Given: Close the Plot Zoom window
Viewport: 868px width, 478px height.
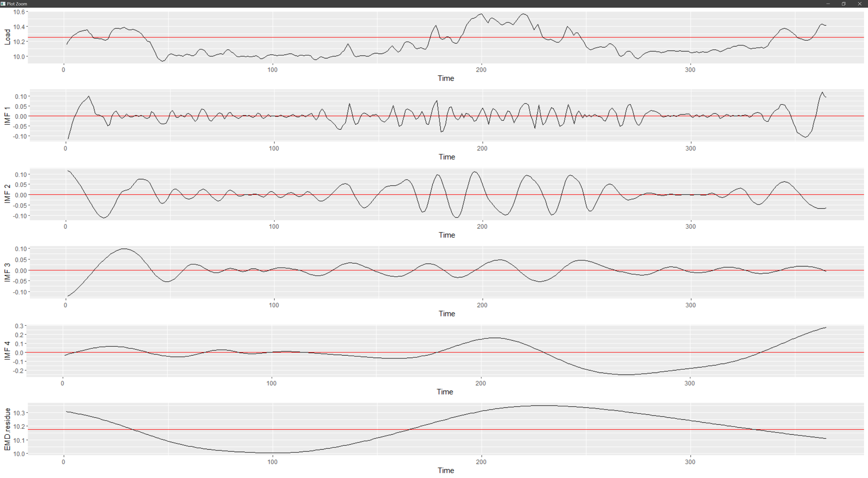Looking at the screenshot, I should pyautogui.click(x=860, y=4).
